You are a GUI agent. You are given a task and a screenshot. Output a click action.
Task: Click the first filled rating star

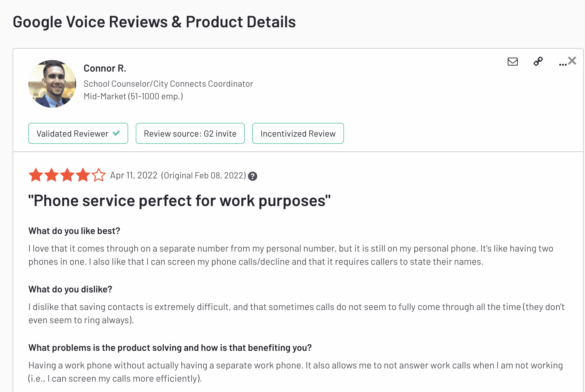pos(36,175)
